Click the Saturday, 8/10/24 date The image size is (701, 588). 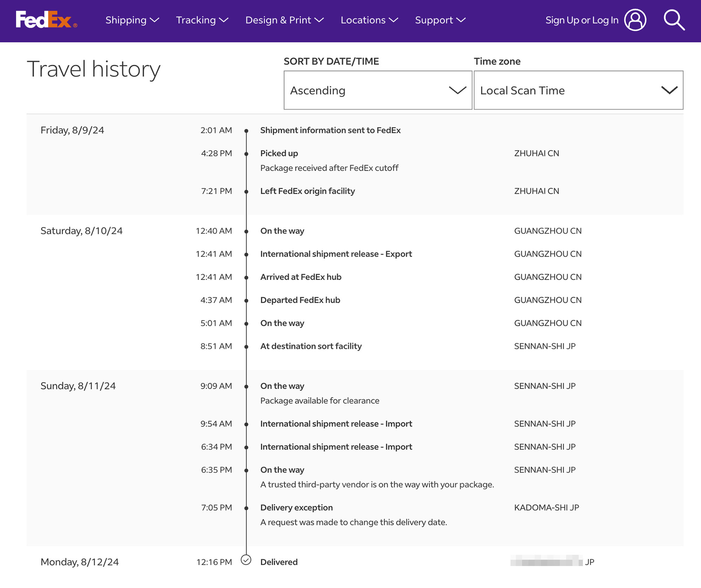pos(82,231)
